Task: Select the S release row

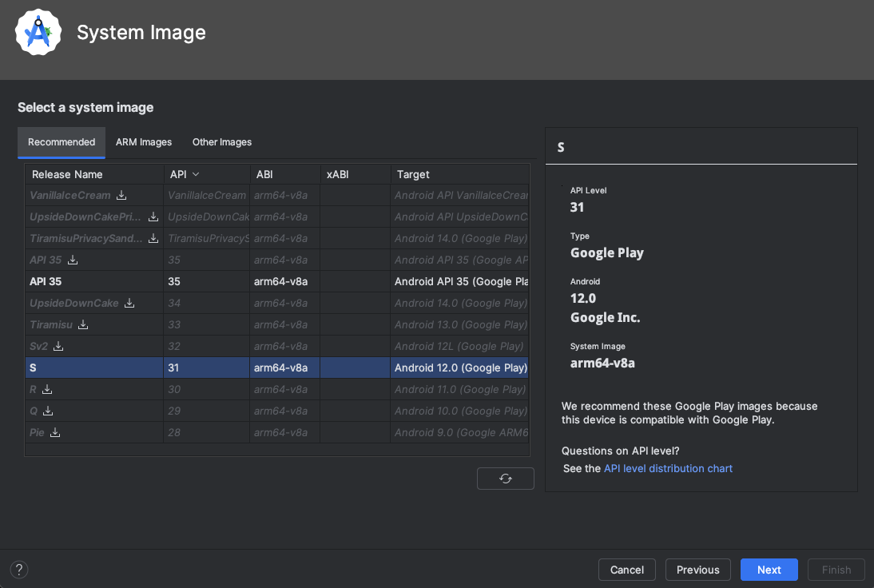Action: click(x=277, y=367)
